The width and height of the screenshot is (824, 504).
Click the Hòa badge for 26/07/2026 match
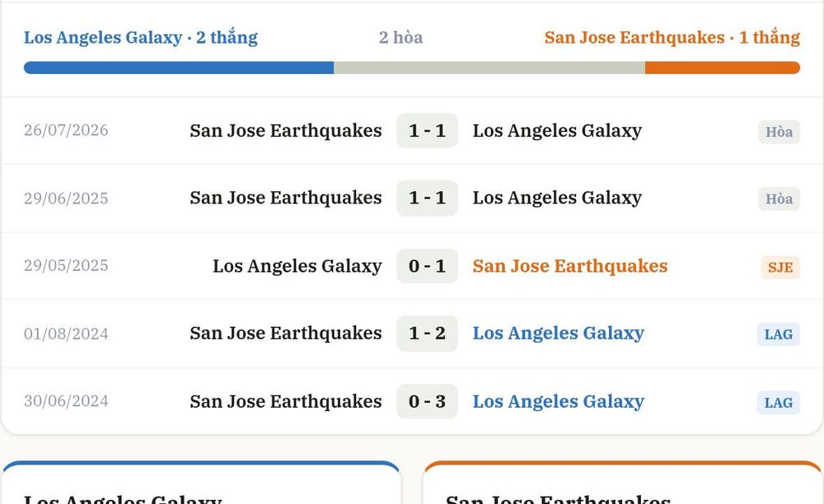pyautogui.click(x=779, y=132)
